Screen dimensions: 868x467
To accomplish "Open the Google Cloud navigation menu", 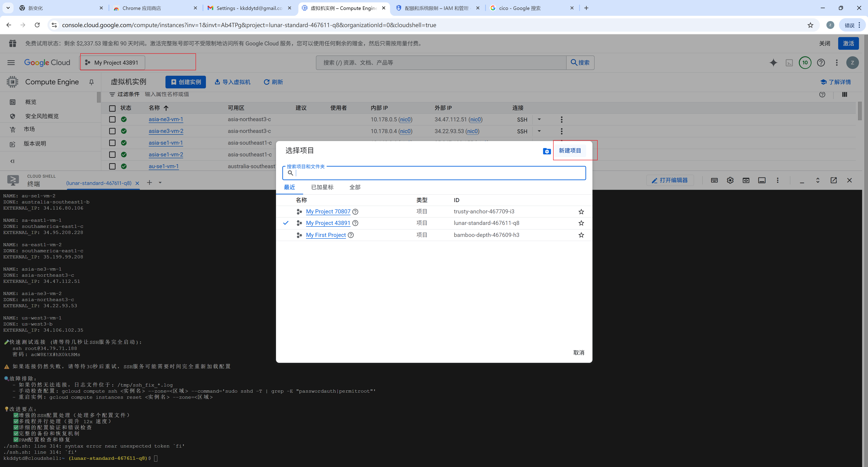I will click(11, 63).
